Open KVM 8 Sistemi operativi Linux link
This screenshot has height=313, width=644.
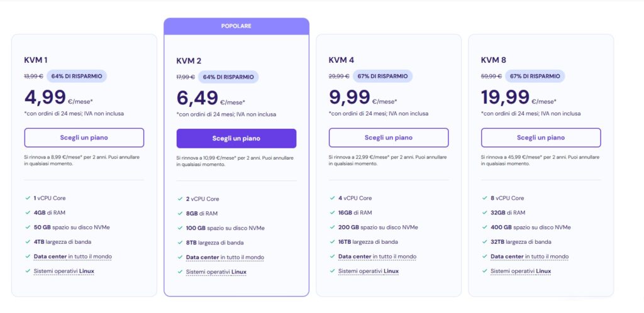coord(521,271)
